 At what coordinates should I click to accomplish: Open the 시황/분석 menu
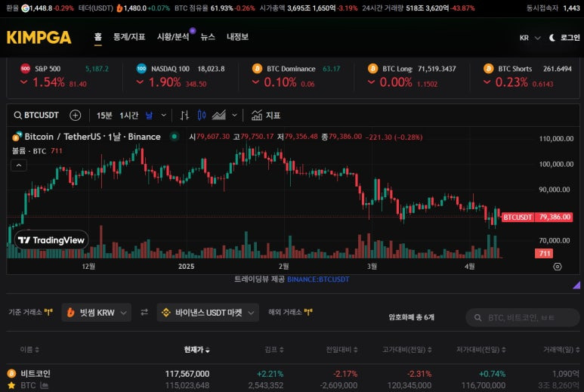click(173, 37)
